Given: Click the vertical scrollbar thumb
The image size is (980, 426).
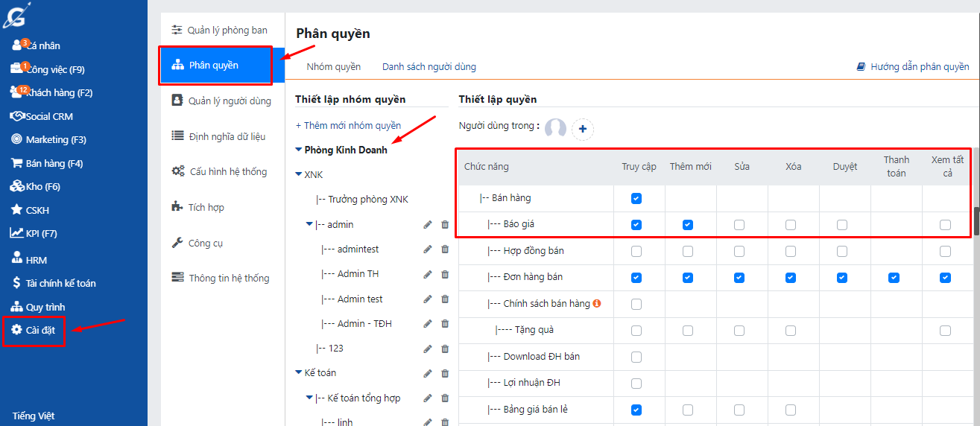Looking at the screenshot, I should [x=976, y=221].
